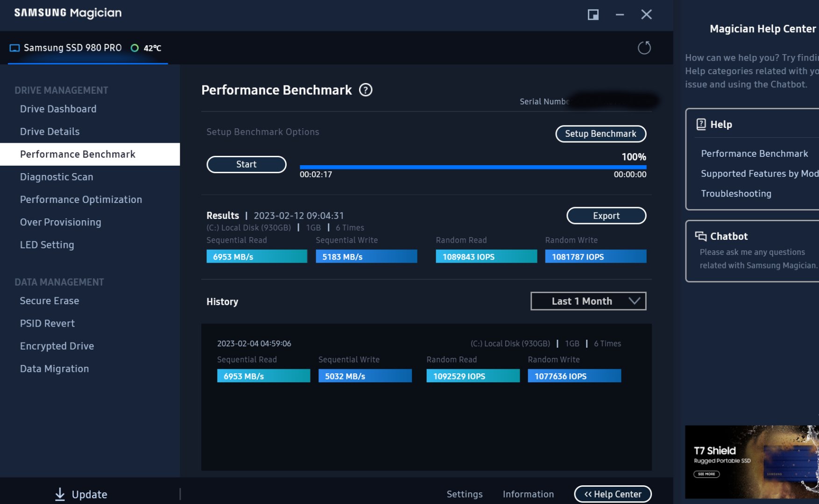Open Supported Features by Model help topic

pyautogui.click(x=760, y=174)
